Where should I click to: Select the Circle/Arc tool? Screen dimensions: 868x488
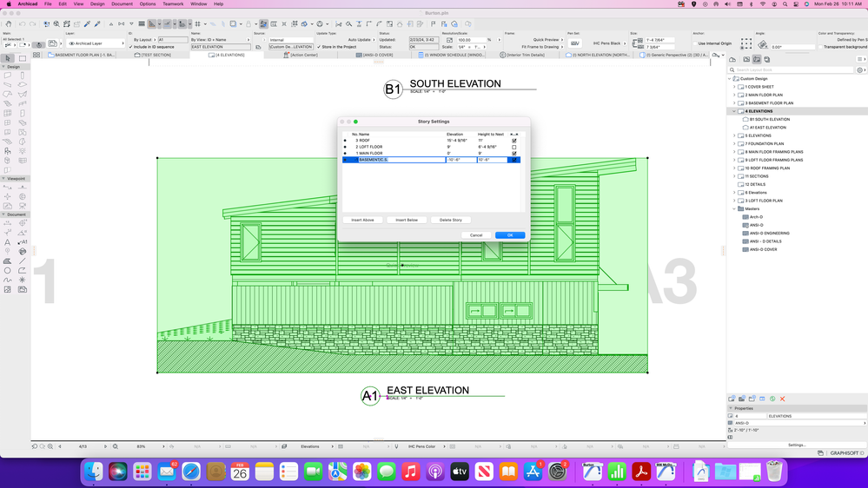pyautogui.click(x=7, y=271)
